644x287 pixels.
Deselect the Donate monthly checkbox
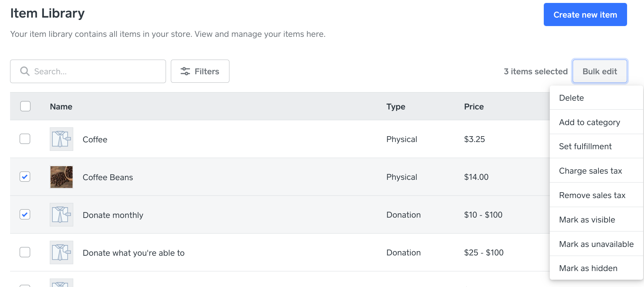(x=25, y=214)
